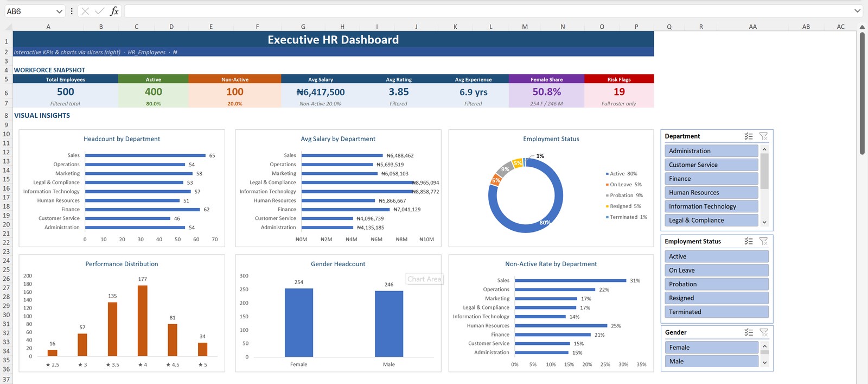Click the formula bar Cancel X icon
This screenshot has width=868, height=384.
click(85, 11)
